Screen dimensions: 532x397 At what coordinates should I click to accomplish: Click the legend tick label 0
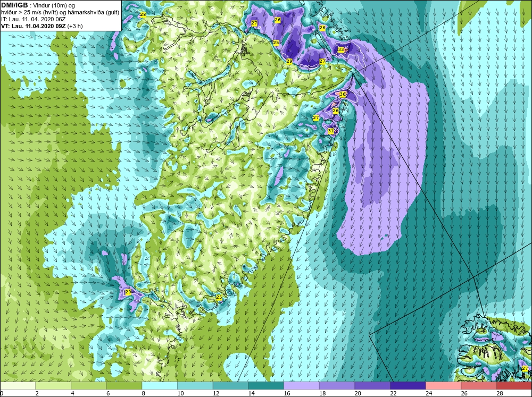(2, 393)
